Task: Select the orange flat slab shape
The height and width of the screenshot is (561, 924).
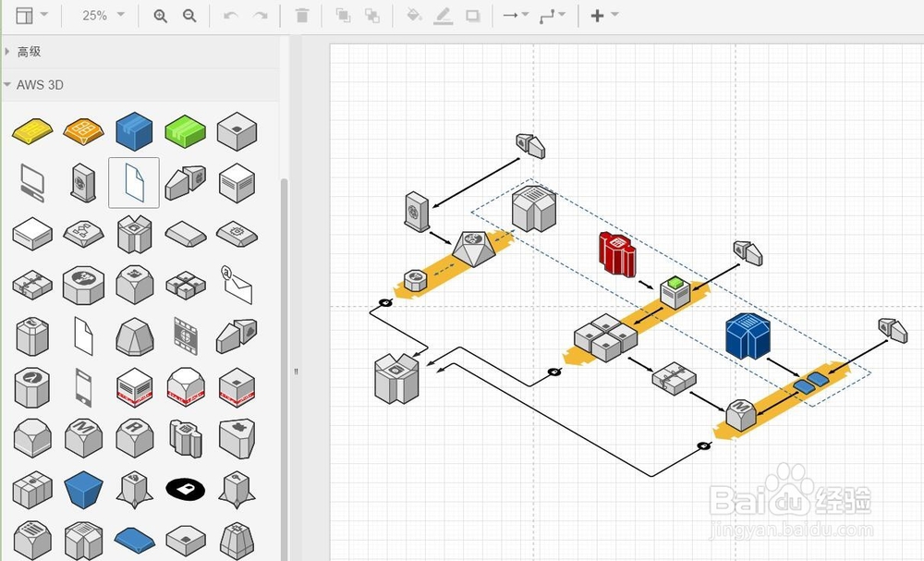Action: tap(84, 131)
